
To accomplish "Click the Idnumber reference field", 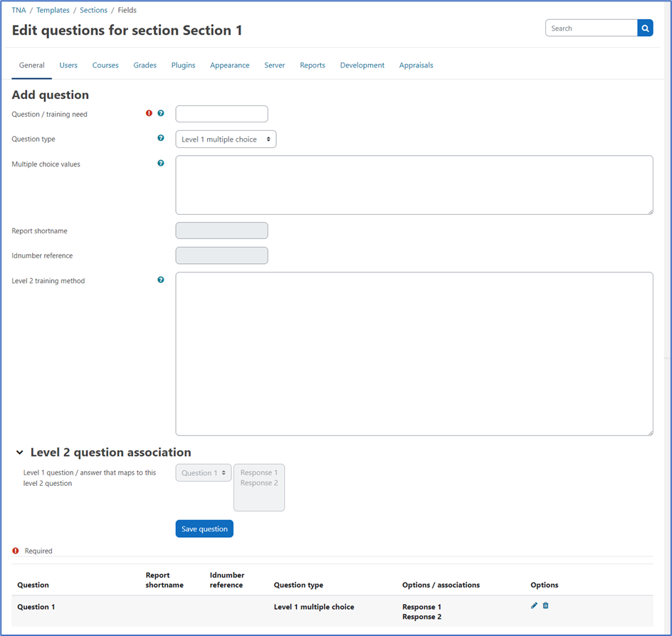I will (x=221, y=255).
